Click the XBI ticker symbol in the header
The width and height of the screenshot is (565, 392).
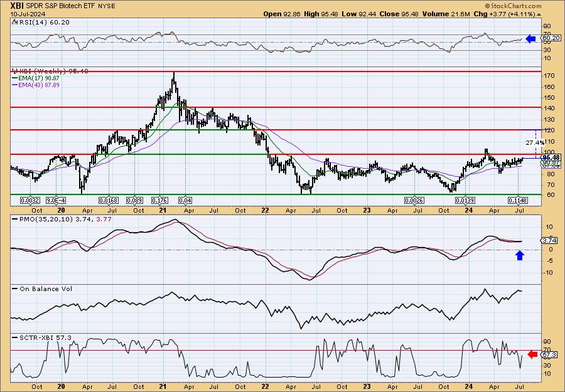pyautogui.click(x=17, y=6)
